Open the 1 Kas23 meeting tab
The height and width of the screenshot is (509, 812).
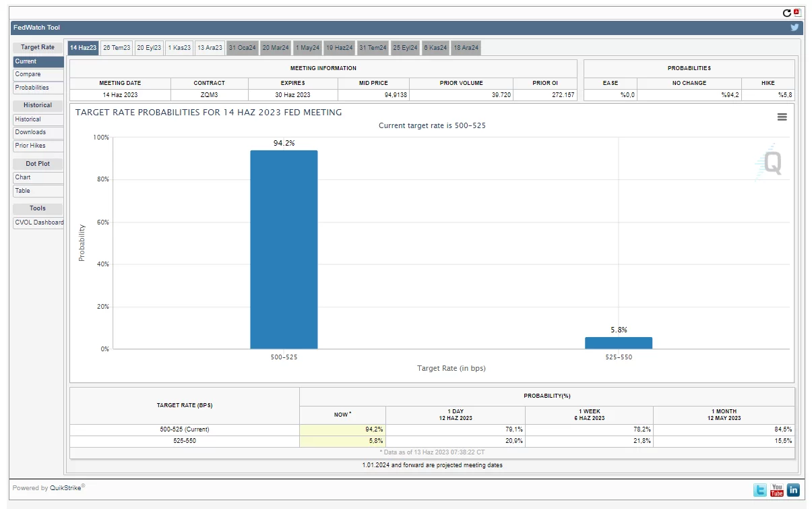click(179, 48)
